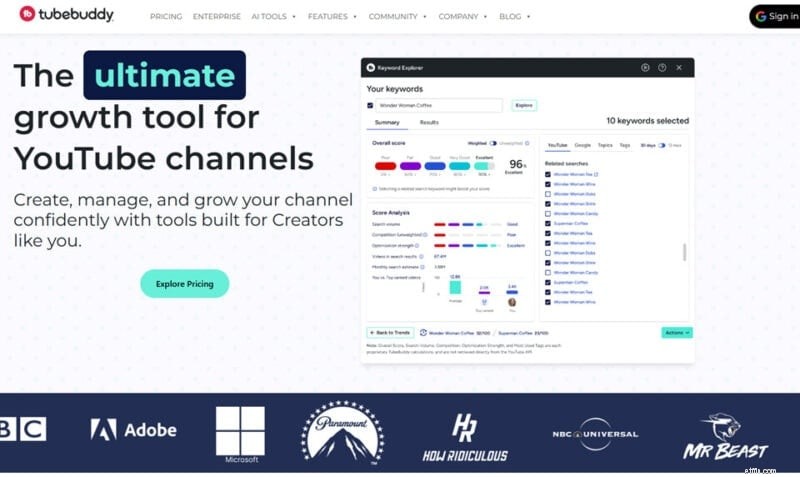The width and height of the screenshot is (800, 477).
Task: Click the How Ridiculous logo
Action: pos(465,438)
